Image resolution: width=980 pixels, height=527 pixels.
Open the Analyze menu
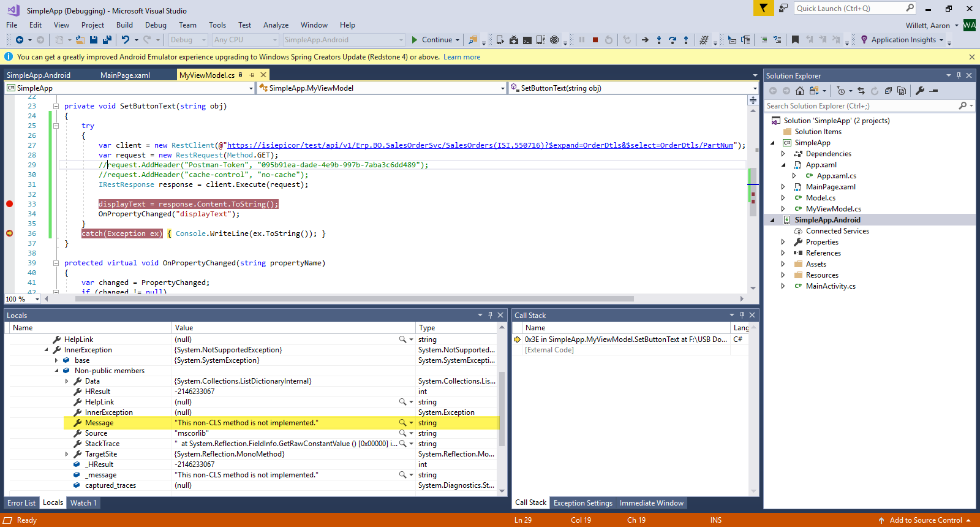tap(276, 25)
